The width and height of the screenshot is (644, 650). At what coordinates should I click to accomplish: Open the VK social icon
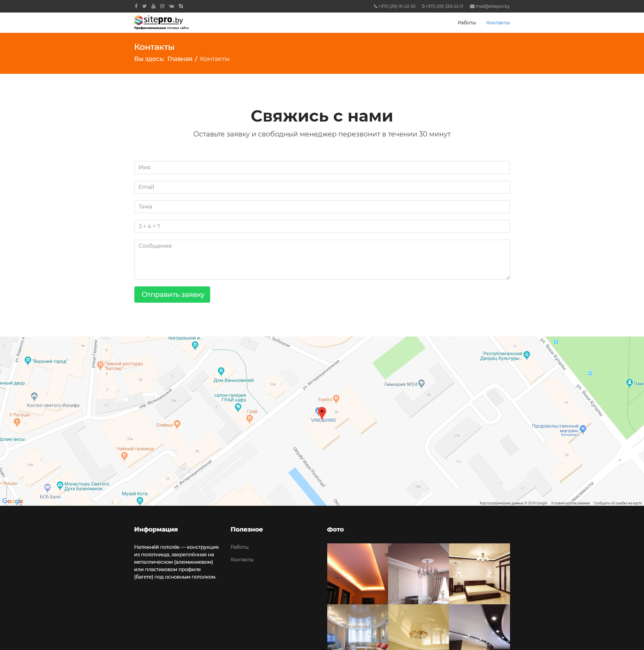click(x=172, y=6)
